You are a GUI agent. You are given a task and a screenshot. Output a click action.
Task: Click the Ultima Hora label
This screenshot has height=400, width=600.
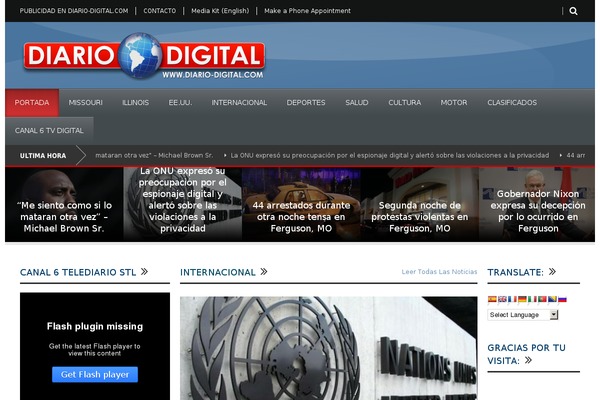click(x=43, y=156)
